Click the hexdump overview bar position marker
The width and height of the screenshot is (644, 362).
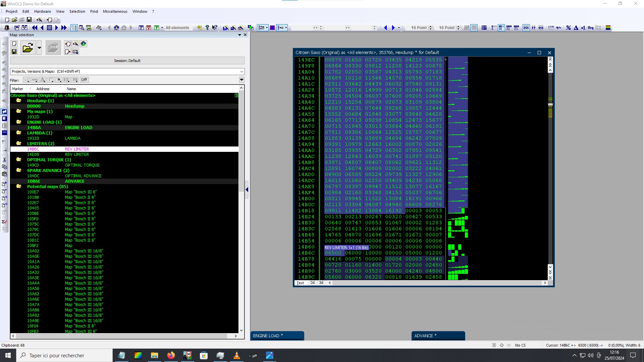click(x=550, y=105)
